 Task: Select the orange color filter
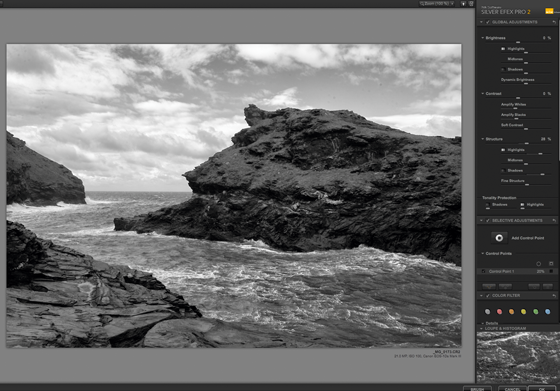pos(511,312)
